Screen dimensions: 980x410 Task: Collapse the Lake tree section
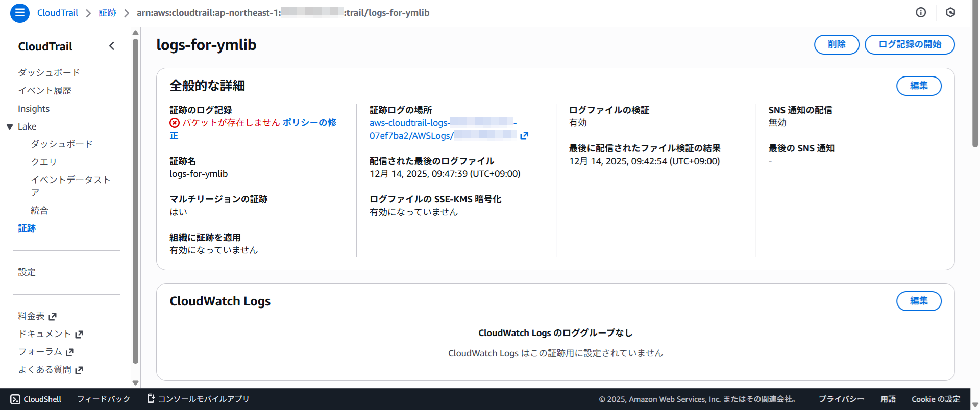click(10, 127)
